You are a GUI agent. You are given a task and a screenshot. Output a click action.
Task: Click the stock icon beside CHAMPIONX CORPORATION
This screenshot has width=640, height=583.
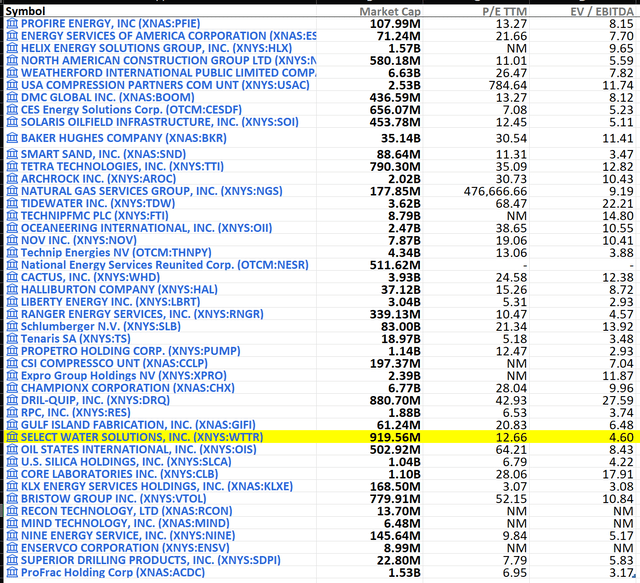tap(12, 388)
